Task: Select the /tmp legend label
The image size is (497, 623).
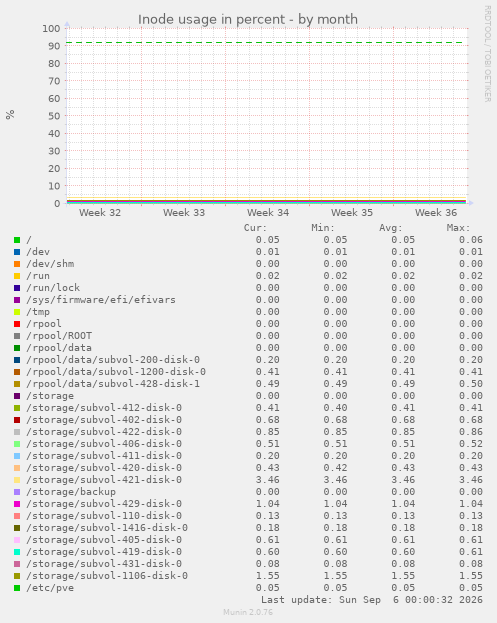Action: [38, 312]
